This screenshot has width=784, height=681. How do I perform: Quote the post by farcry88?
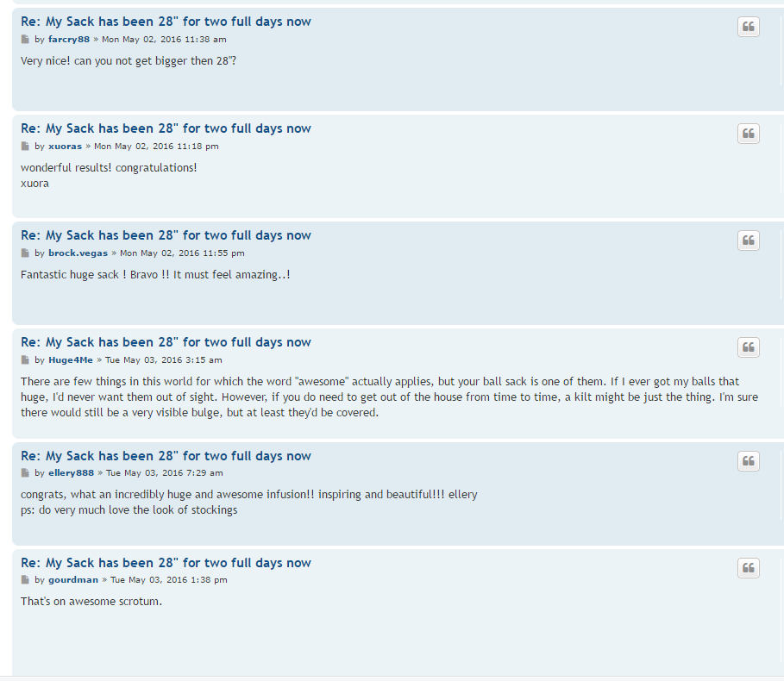(748, 27)
